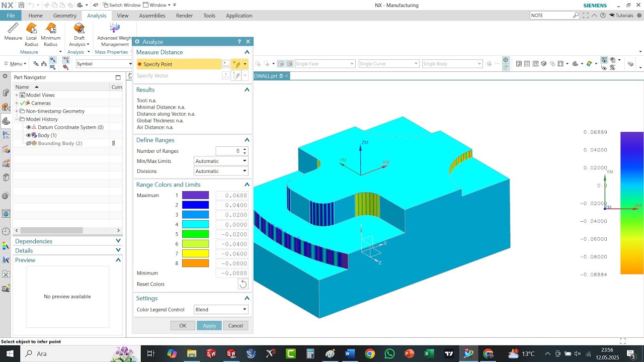644x362 pixels.
Task: Open the Divisions dropdown
Action: click(221, 171)
